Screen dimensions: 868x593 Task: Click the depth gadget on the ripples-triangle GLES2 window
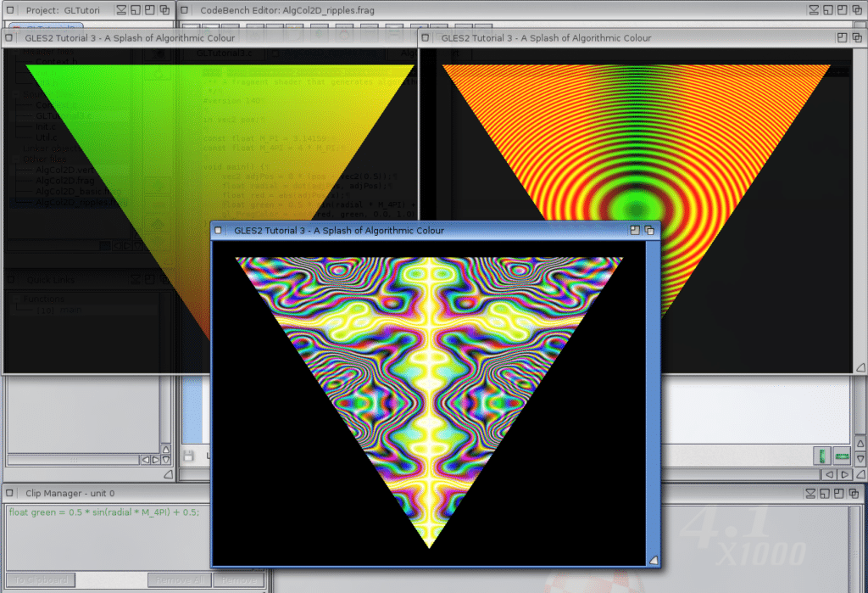857,37
